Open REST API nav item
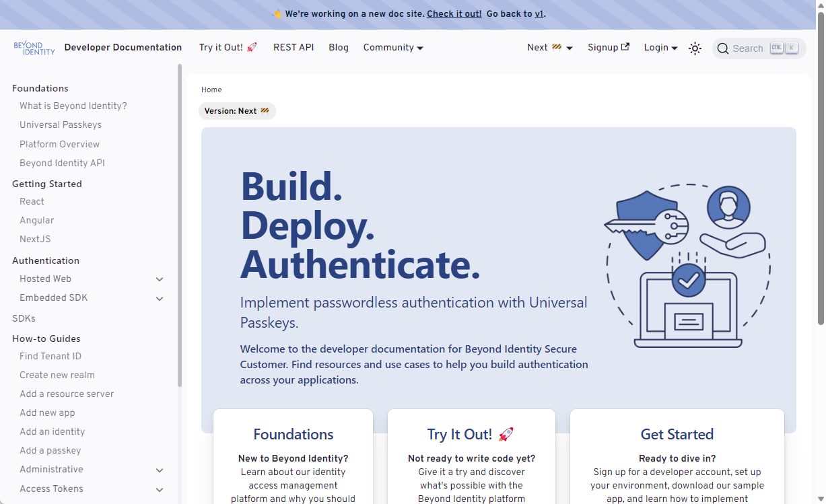The width and height of the screenshot is (826, 504). 294,47
